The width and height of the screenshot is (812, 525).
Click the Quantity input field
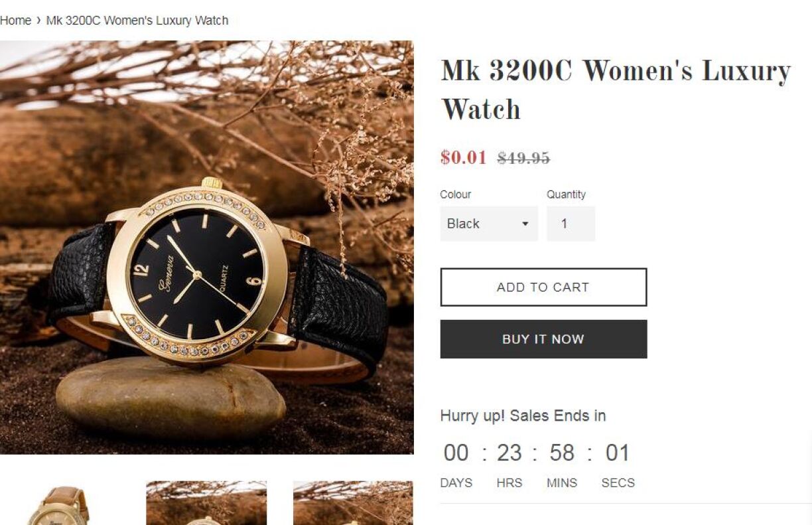point(571,224)
